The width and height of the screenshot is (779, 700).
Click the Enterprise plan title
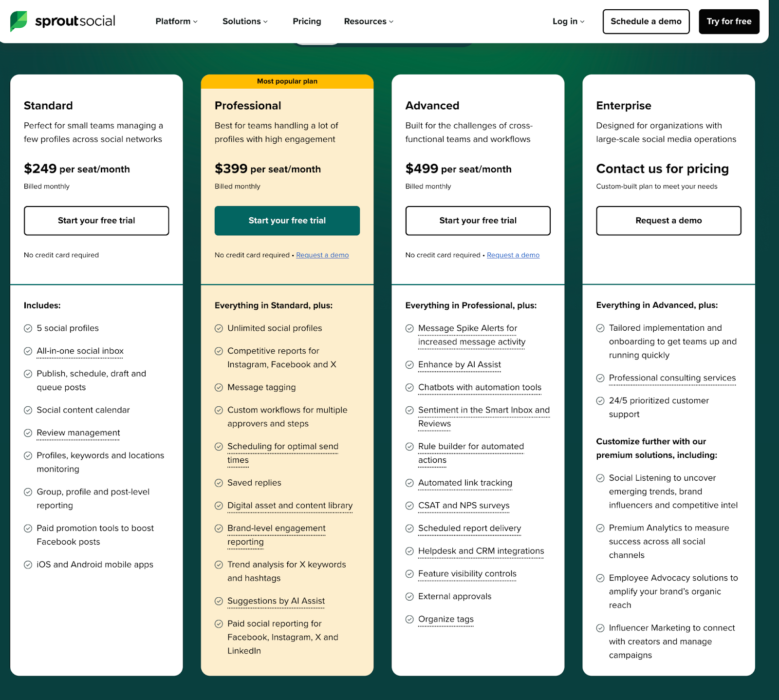pyautogui.click(x=624, y=106)
